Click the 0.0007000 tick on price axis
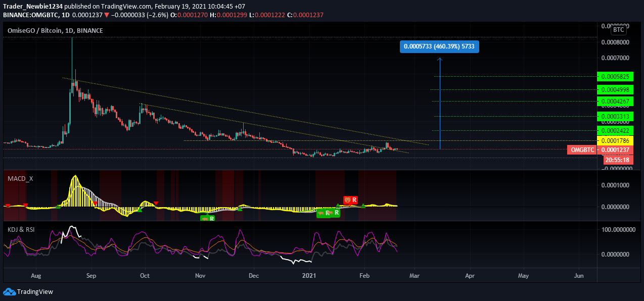The height and width of the screenshot is (301, 644). (x=615, y=58)
